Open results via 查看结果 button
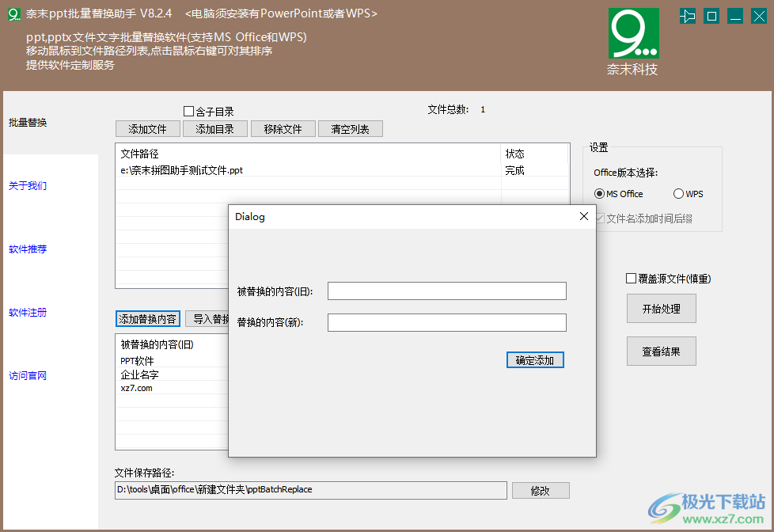774x532 pixels. (x=661, y=351)
